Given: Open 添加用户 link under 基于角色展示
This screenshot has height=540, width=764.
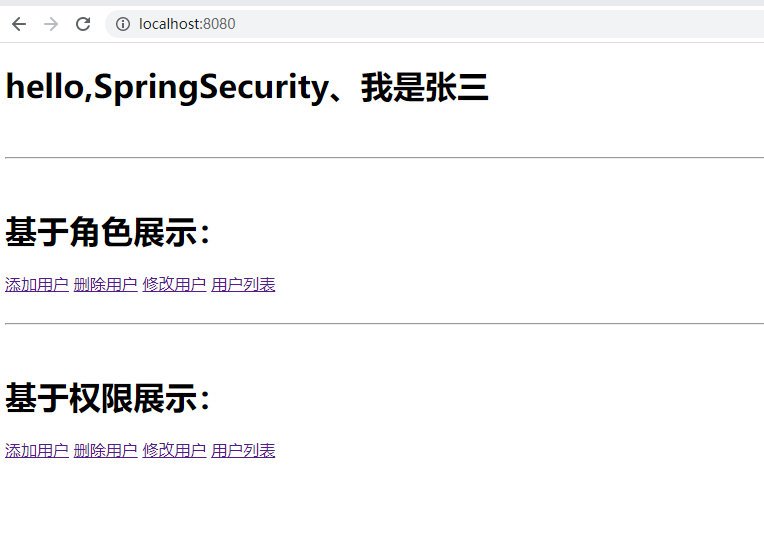Looking at the screenshot, I should 37,285.
